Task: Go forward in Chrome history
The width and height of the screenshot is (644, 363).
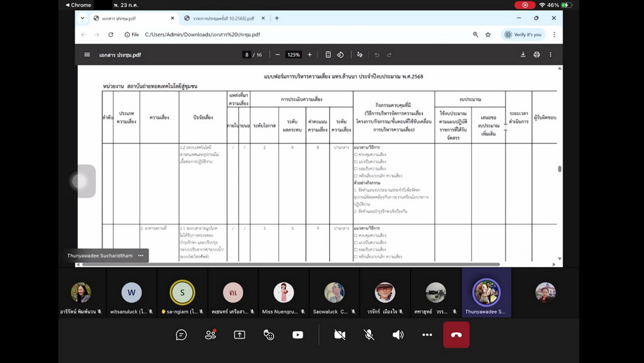Action: (97, 35)
